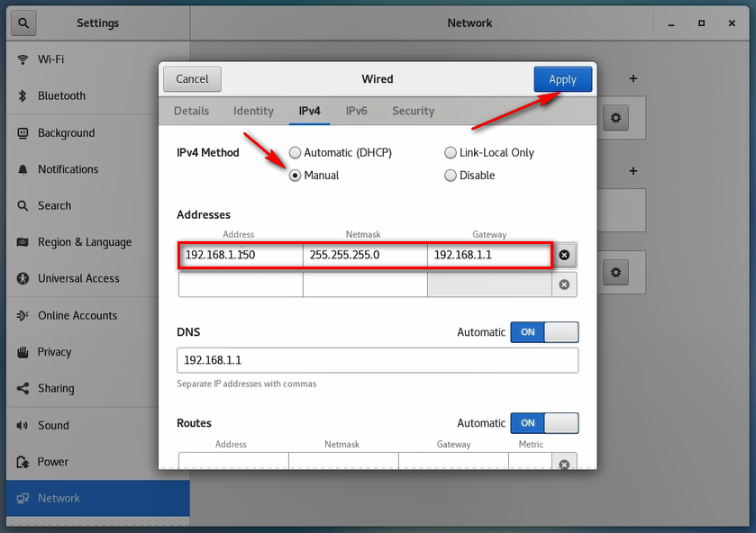
Task: Click lower gear icon in Network window
Action: (x=615, y=272)
